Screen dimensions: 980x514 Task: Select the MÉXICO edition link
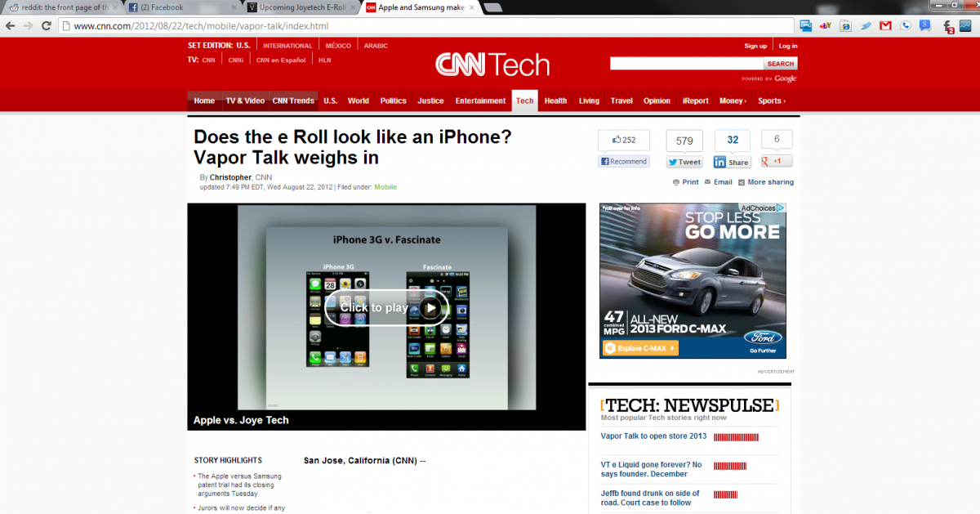(x=338, y=46)
